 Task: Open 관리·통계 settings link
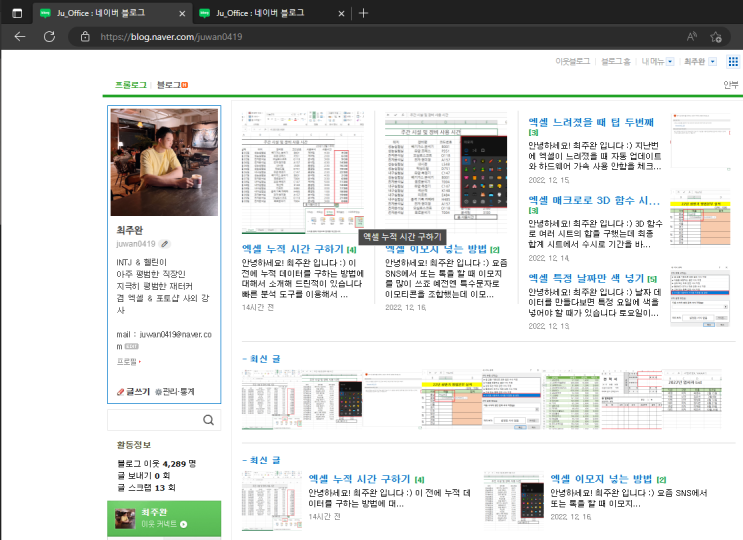[x=175, y=391]
